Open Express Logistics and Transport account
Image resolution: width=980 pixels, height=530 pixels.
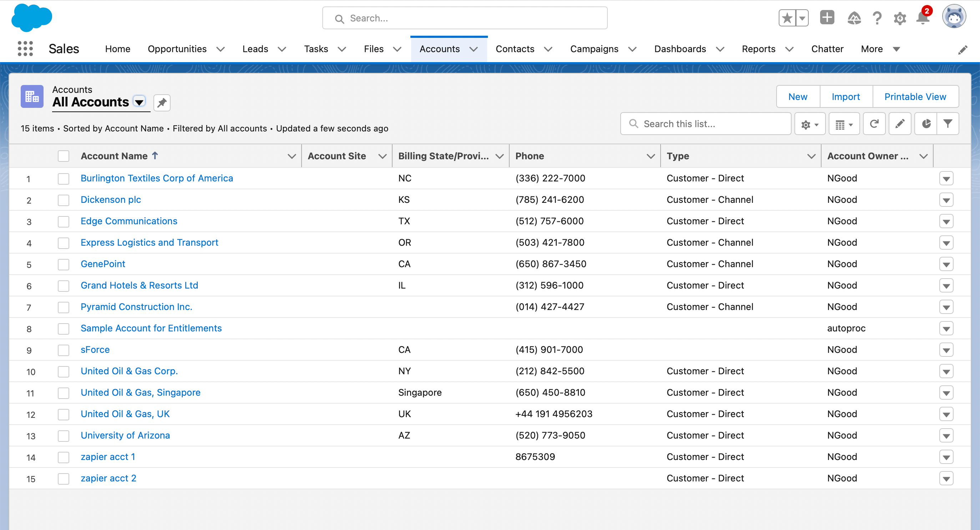pos(149,242)
